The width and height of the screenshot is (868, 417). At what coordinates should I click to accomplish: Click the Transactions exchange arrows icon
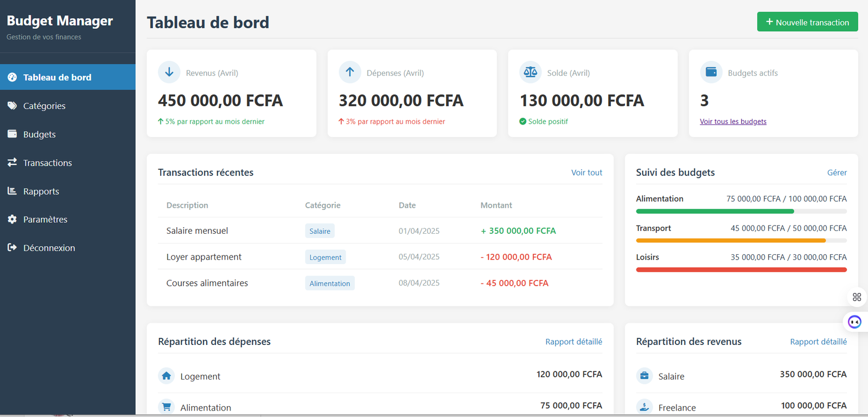[x=12, y=162]
